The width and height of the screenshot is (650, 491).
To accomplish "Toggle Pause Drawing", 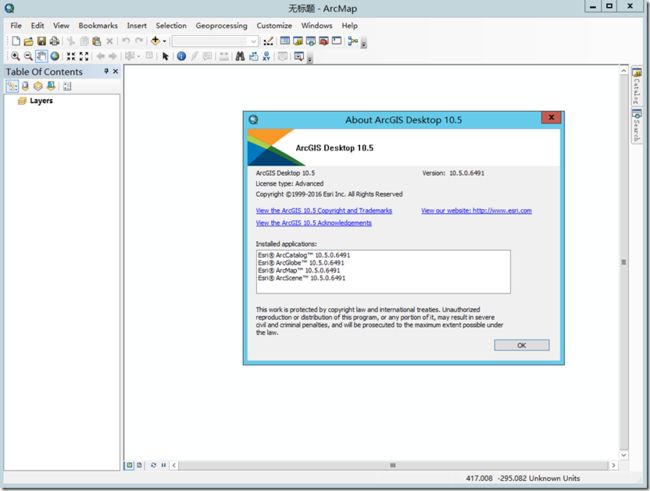I will pos(164,465).
